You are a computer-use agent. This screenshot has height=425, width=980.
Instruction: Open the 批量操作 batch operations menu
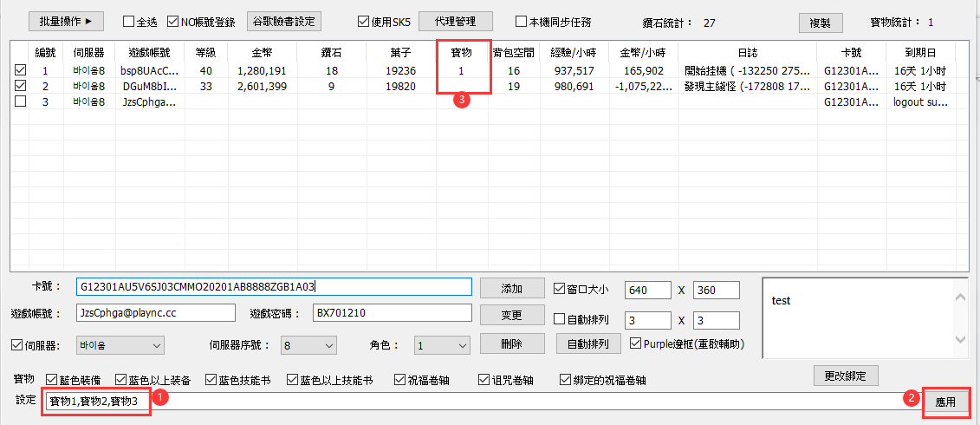[x=66, y=20]
